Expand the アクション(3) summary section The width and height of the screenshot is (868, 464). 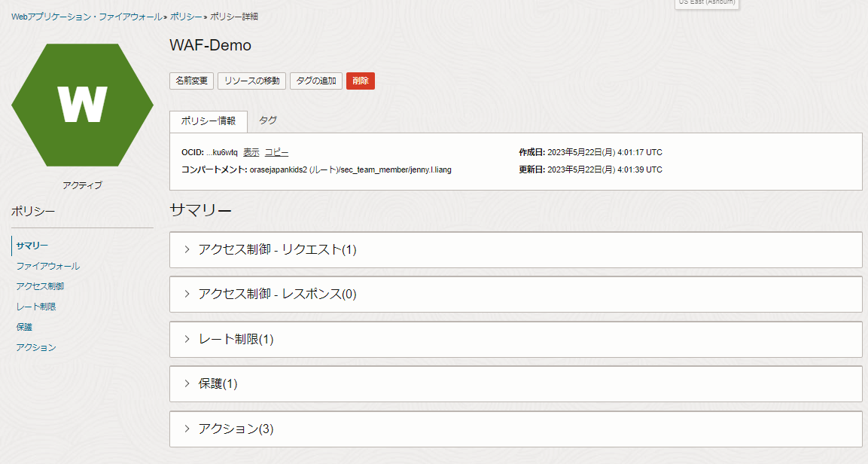235,429
